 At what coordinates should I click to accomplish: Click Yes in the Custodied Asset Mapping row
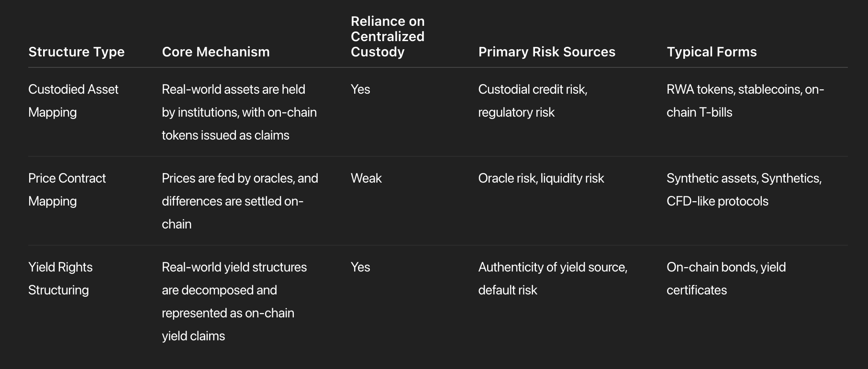coord(360,89)
